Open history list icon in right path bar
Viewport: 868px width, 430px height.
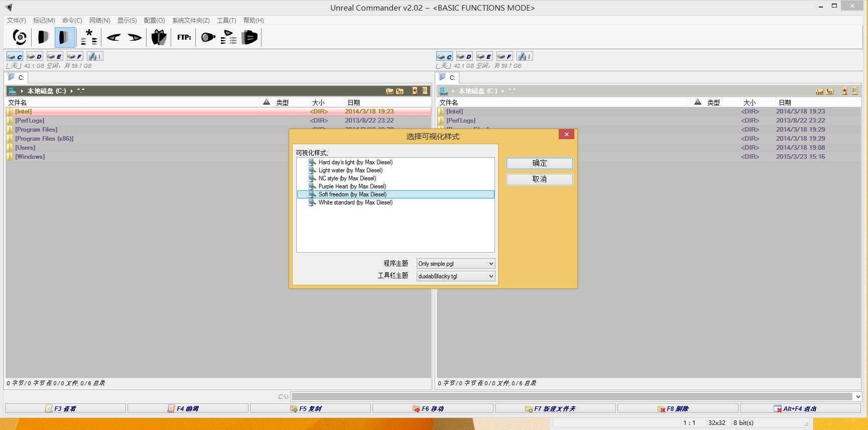[x=854, y=91]
